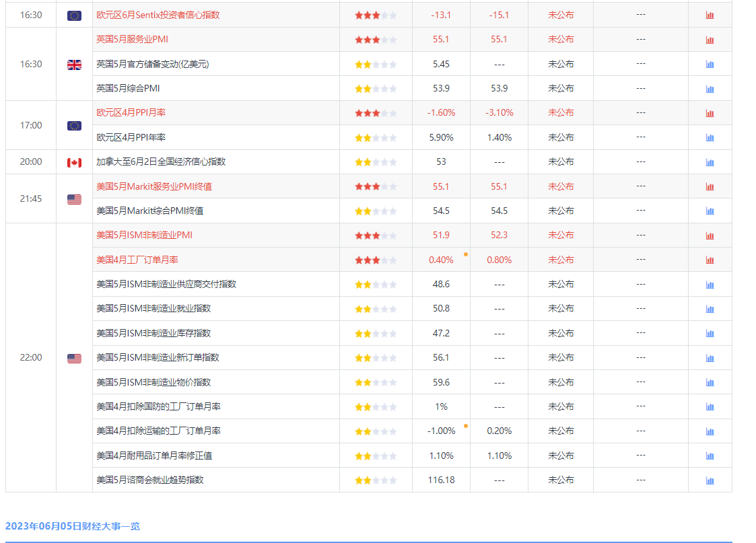
Task: Click the 22:00 time cell
Action: tap(31, 357)
